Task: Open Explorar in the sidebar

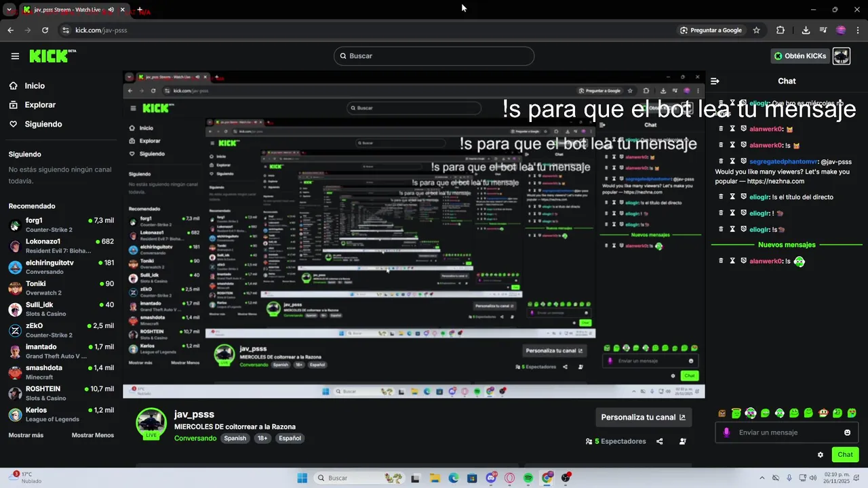Action: click(x=40, y=105)
